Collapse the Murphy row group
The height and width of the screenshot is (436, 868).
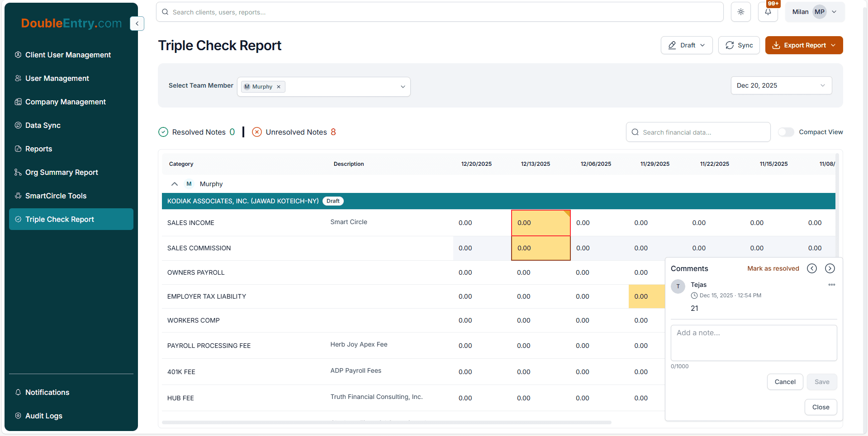point(175,184)
